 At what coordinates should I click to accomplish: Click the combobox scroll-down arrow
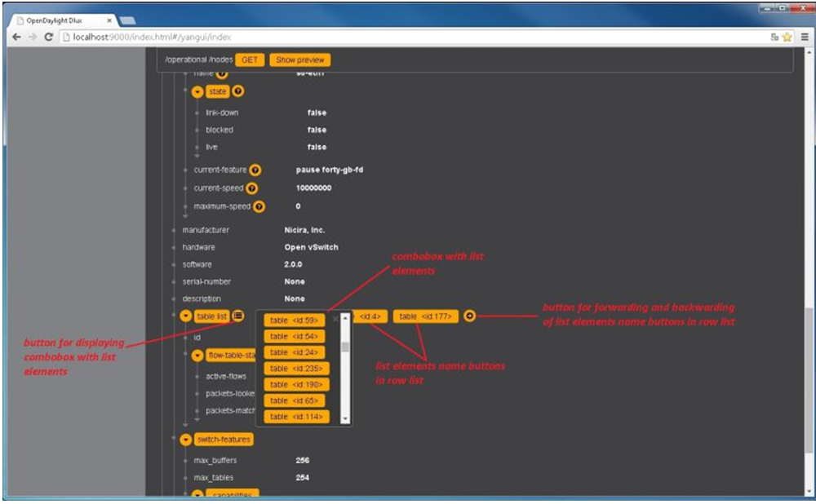click(x=345, y=419)
